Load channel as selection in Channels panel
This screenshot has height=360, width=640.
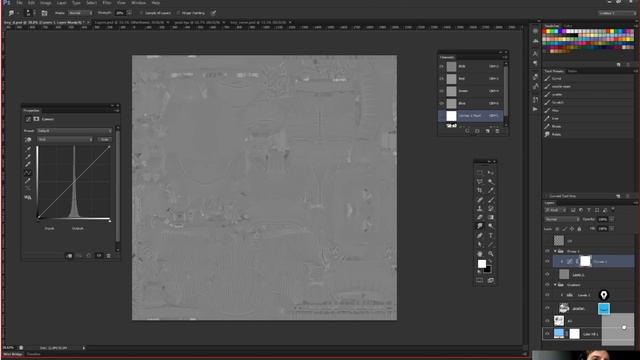click(467, 131)
